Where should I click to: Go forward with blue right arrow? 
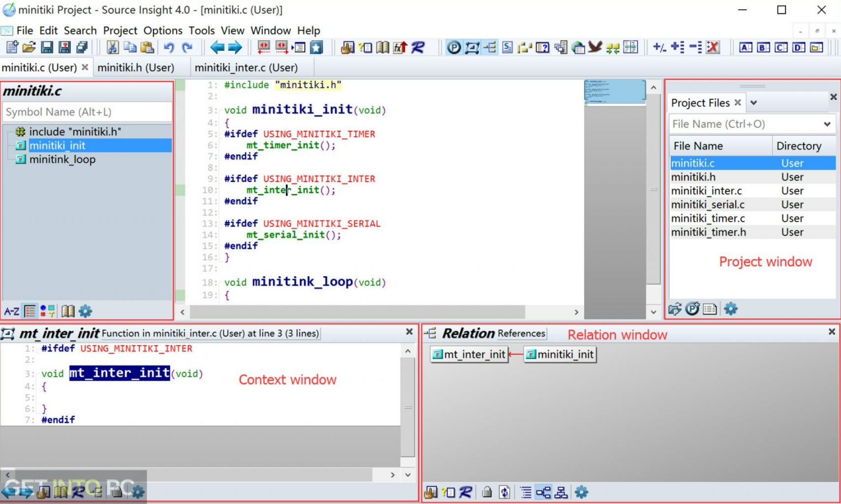pyautogui.click(x=235, y=47)
